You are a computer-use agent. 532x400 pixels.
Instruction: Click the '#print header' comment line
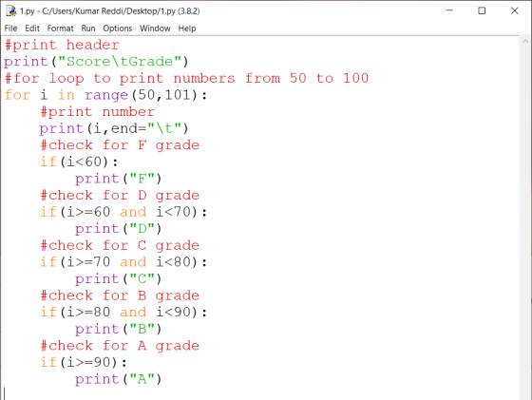point(62,45)
